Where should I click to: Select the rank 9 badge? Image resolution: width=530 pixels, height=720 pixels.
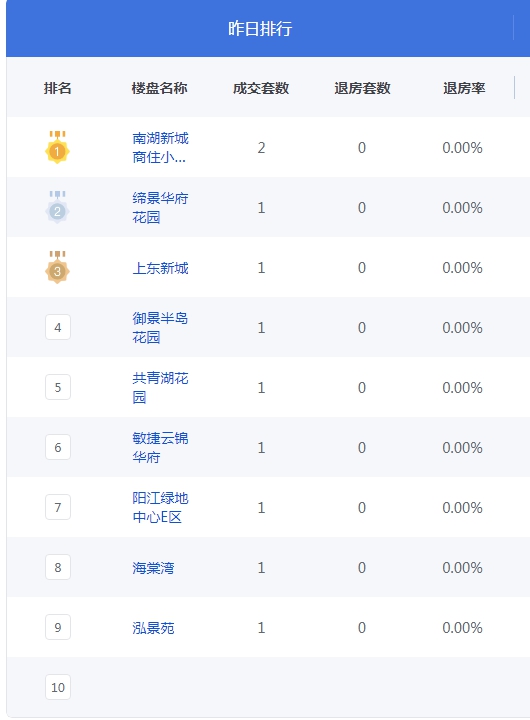tap(58, 627)
